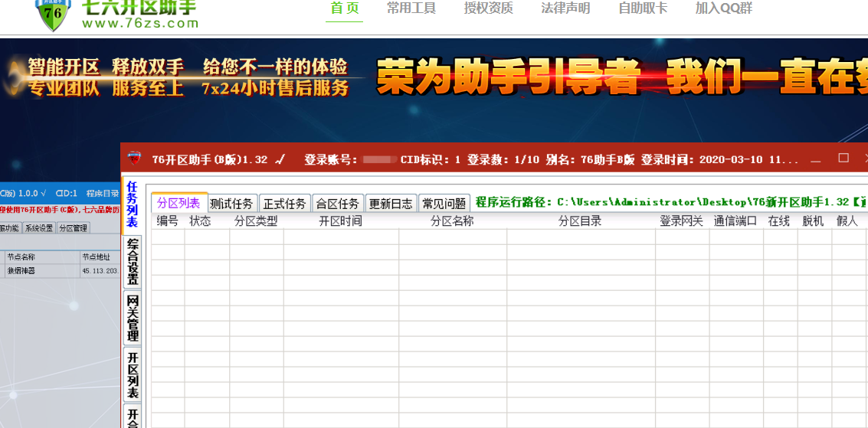
Task: Switch to the 分区列表 tab
Action: click(x=179, y=203)
